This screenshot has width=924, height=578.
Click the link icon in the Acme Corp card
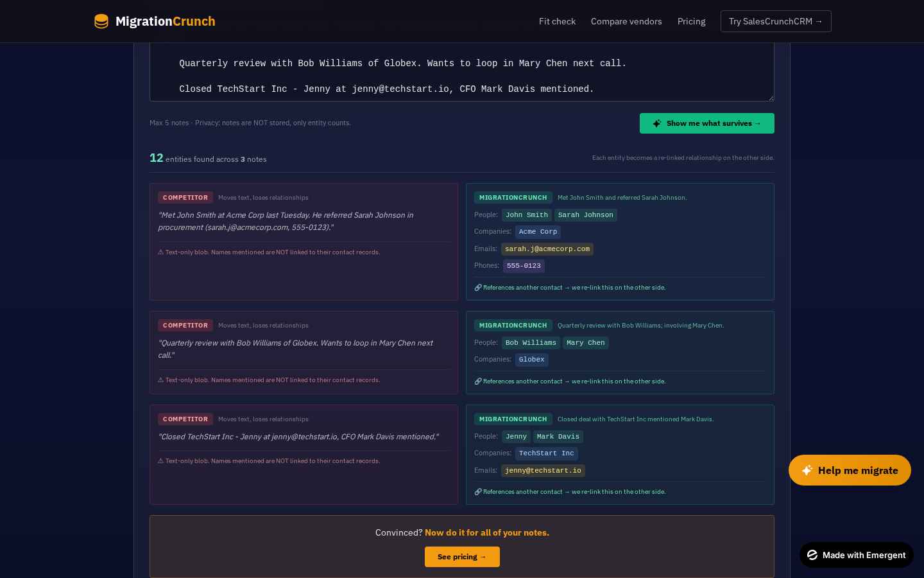click(x=477, y=288)
